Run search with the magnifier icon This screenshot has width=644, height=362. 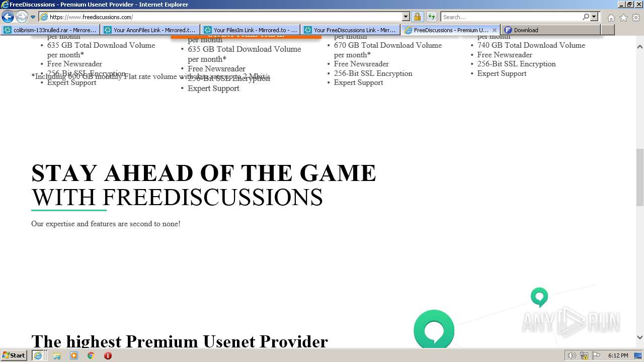586,17
